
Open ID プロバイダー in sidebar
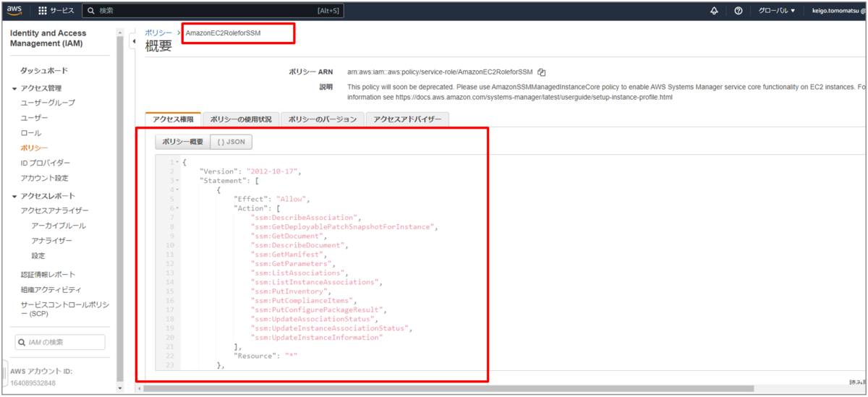46,163
